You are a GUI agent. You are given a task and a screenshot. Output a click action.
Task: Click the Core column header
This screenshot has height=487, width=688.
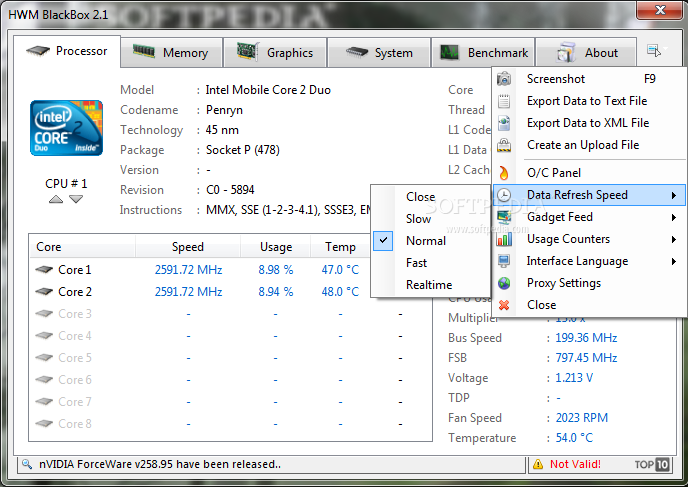click(x=82, y=247)
